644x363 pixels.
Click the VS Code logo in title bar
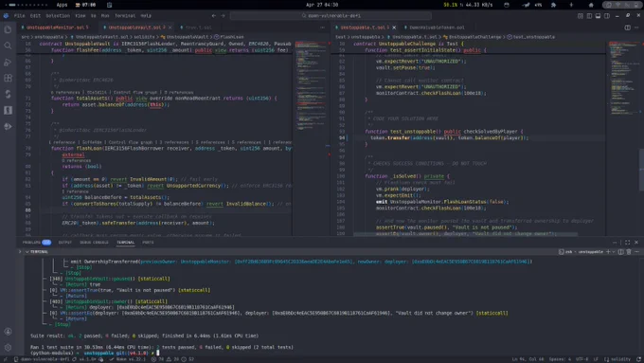click(6, 15)
